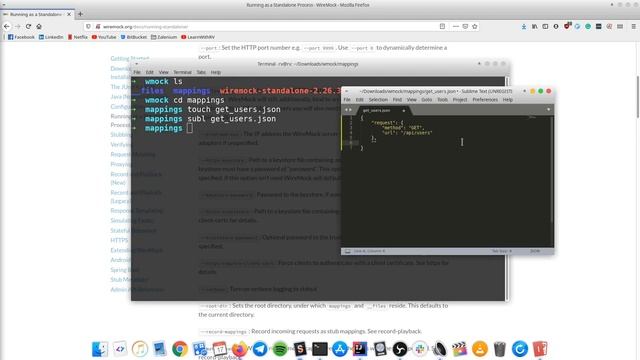Open Sublime Text Help menu
Viewport: 640px width, 360px height.
click(x=507, y=100)
